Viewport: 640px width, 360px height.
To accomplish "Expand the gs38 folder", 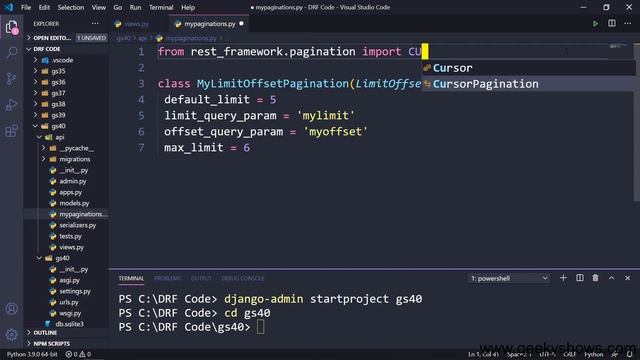I will pyautogui.click(x=67, y=104).
